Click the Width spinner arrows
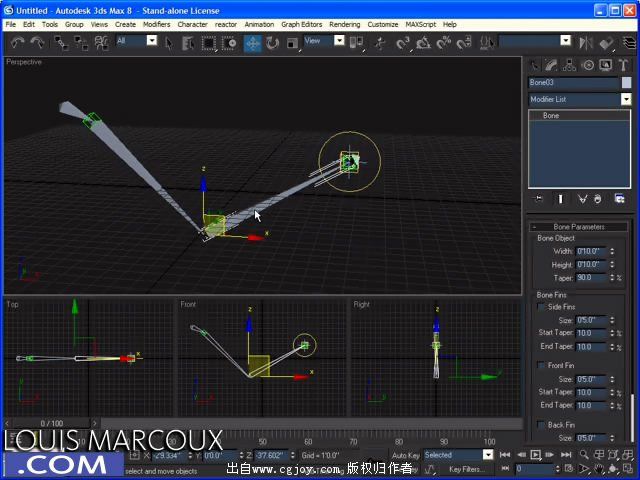 pos(612,251)
